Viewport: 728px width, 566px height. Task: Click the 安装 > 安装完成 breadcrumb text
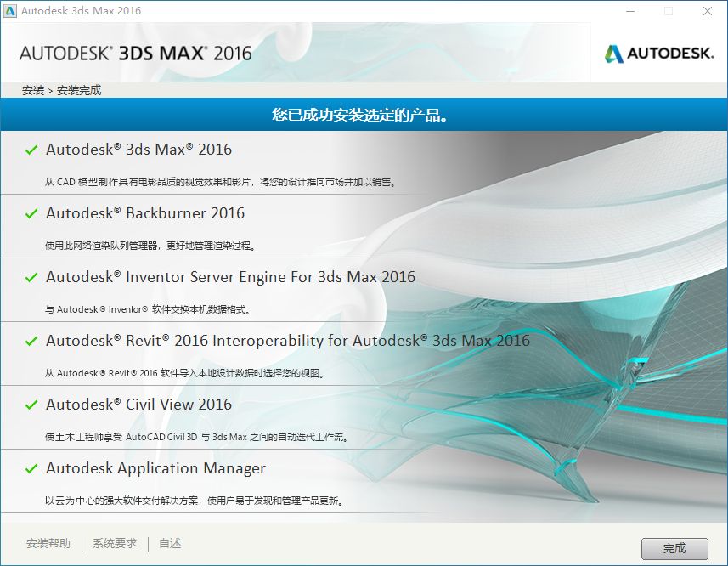(x=61, y=90)
